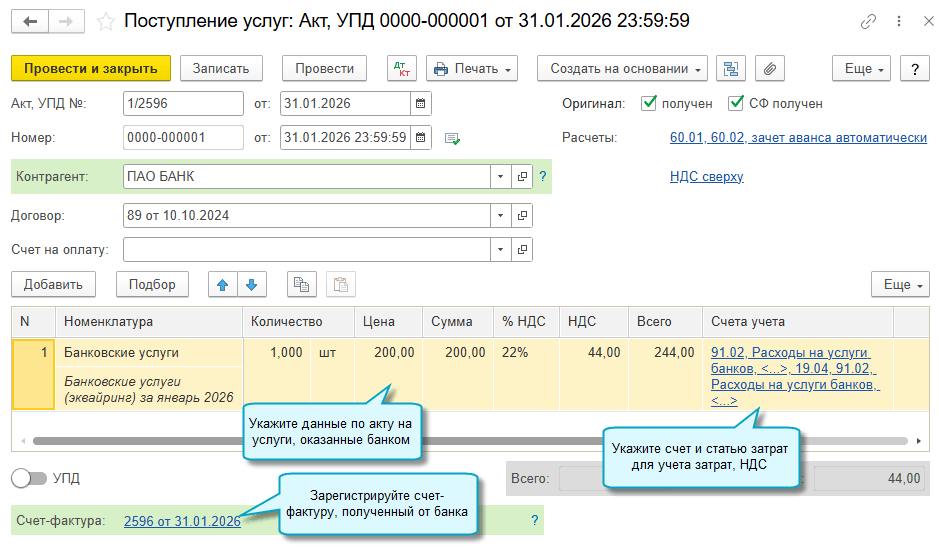
Task: Open счет-фактура 2596 от 31.01.2026 link
Action: point(182,521)
